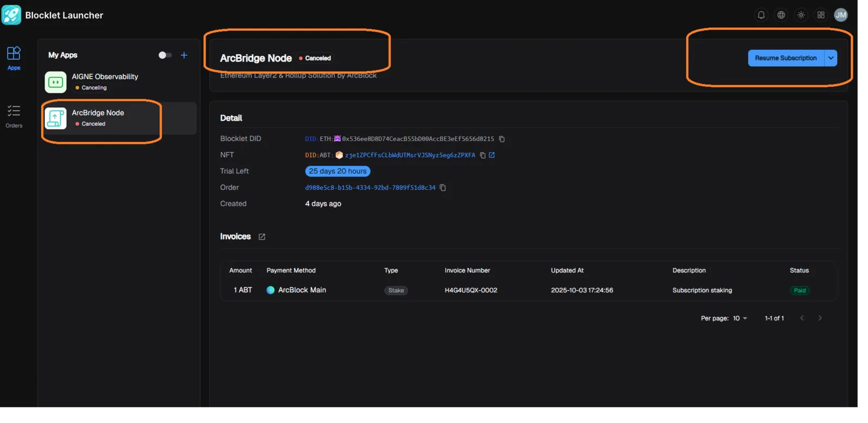
Task: Copy the Blocklet DID address
Action: 502,139
